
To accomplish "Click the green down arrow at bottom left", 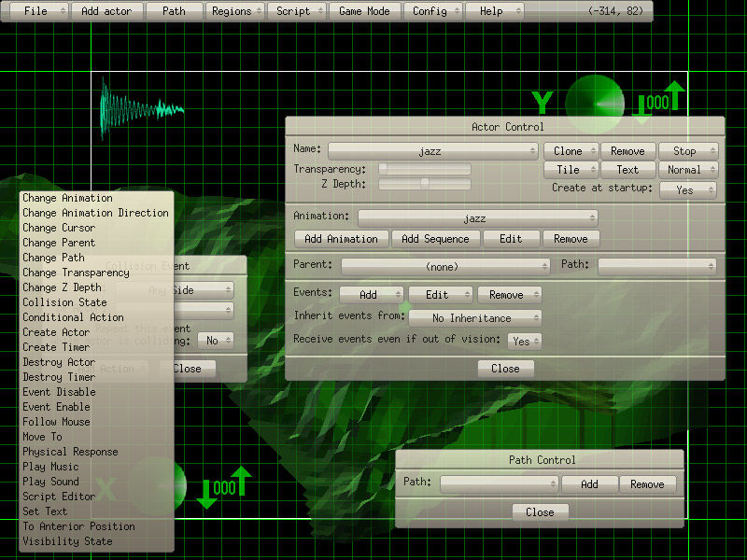I will (x=206, y=493).
